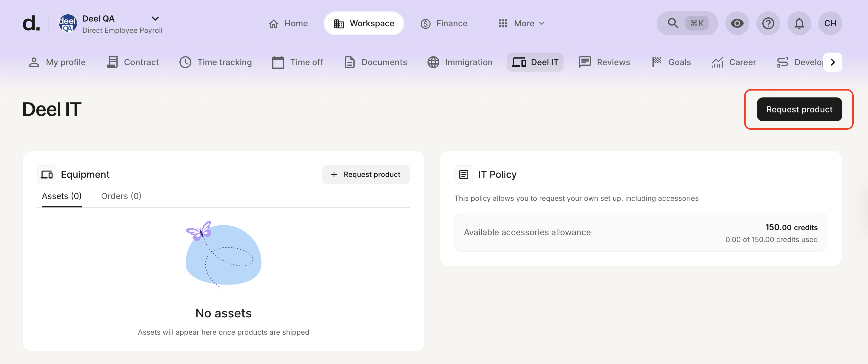Click the IT Policy document icon

point(464,175)
